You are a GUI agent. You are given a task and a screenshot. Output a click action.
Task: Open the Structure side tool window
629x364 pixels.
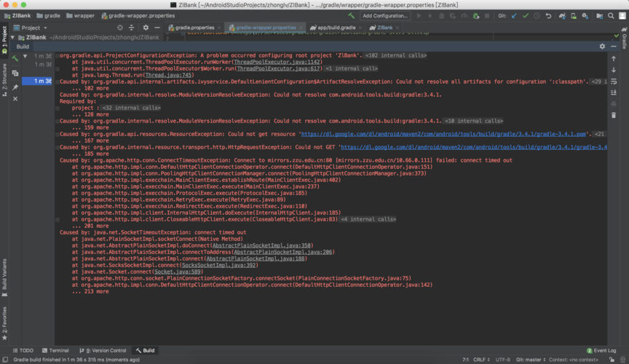(x=4, y=79)
